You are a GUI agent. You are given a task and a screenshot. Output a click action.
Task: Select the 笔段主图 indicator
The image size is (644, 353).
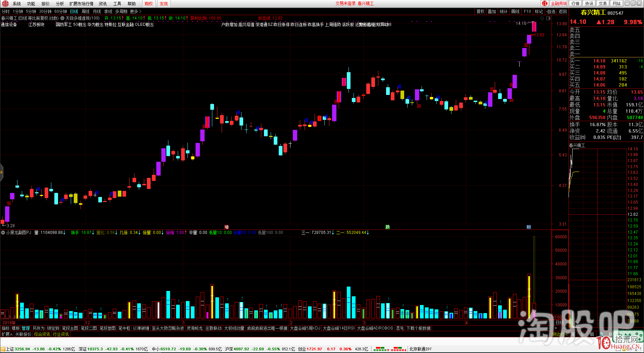tap(70, 328)
